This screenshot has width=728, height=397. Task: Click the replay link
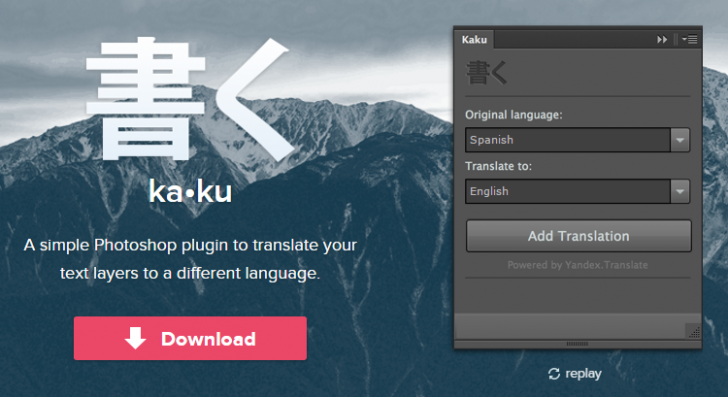[575, 374]
